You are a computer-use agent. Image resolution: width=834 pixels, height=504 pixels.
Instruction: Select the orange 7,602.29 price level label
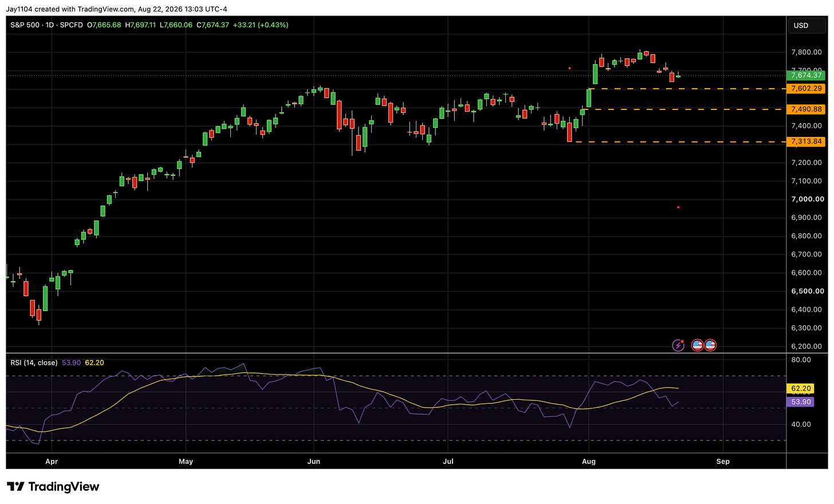point(807,89)
